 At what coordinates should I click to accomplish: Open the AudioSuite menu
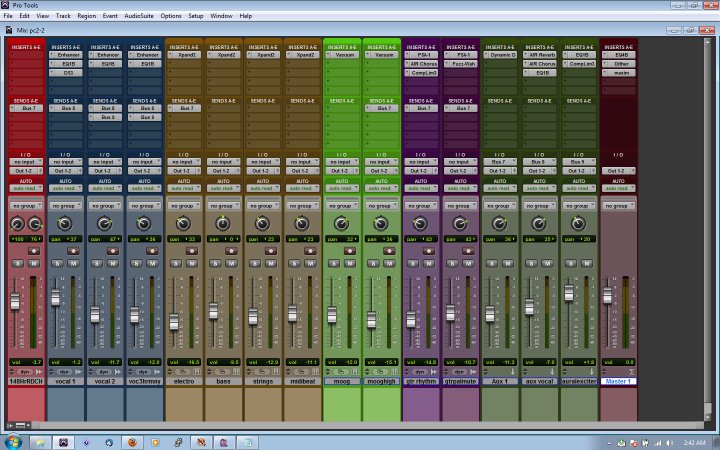(x=139, y=16)
